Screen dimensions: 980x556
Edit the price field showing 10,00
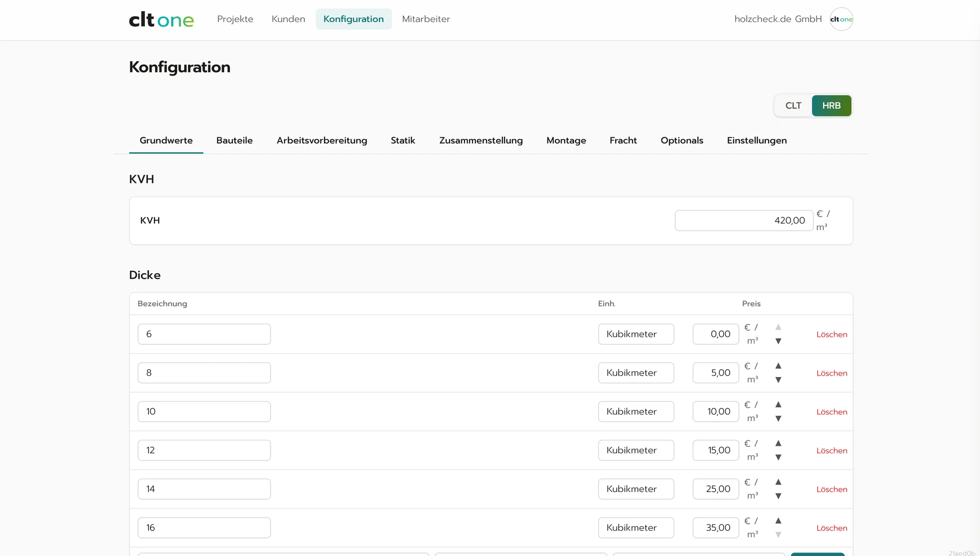[x=715, y=411]
